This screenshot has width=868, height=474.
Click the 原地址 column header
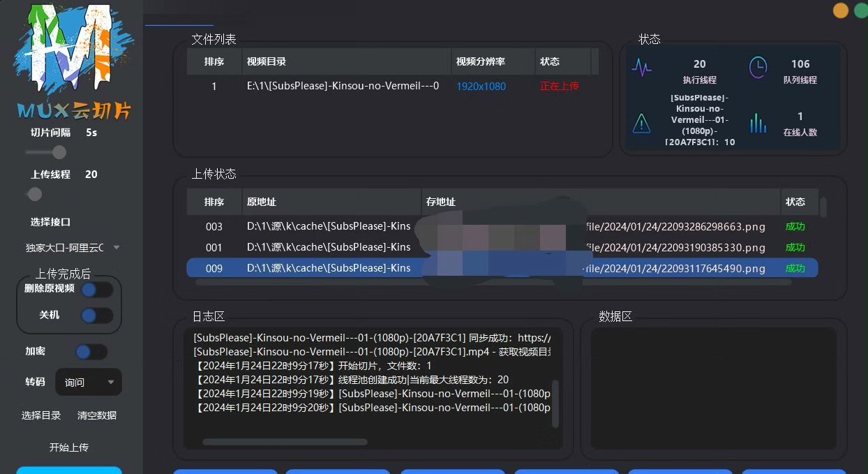(x=331, y=202)
